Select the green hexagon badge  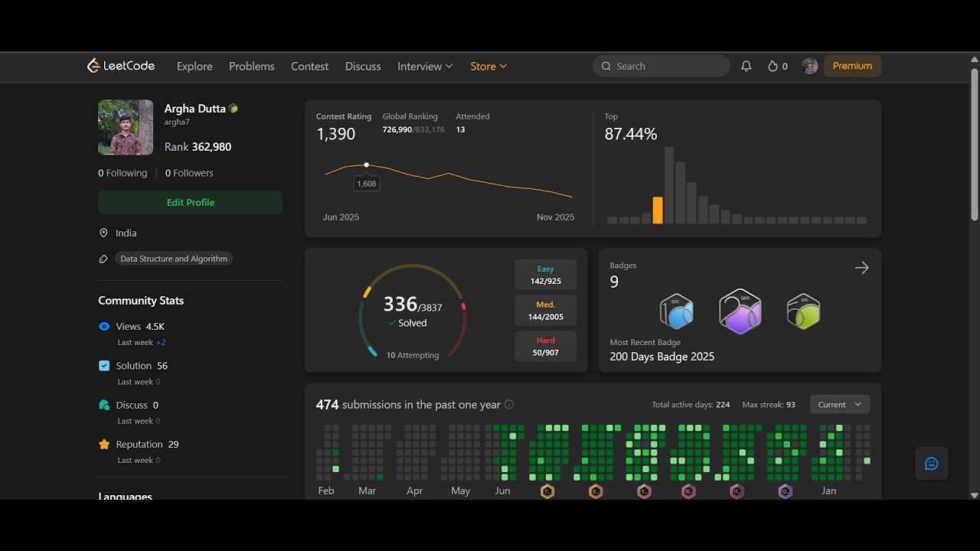(803, 311)
